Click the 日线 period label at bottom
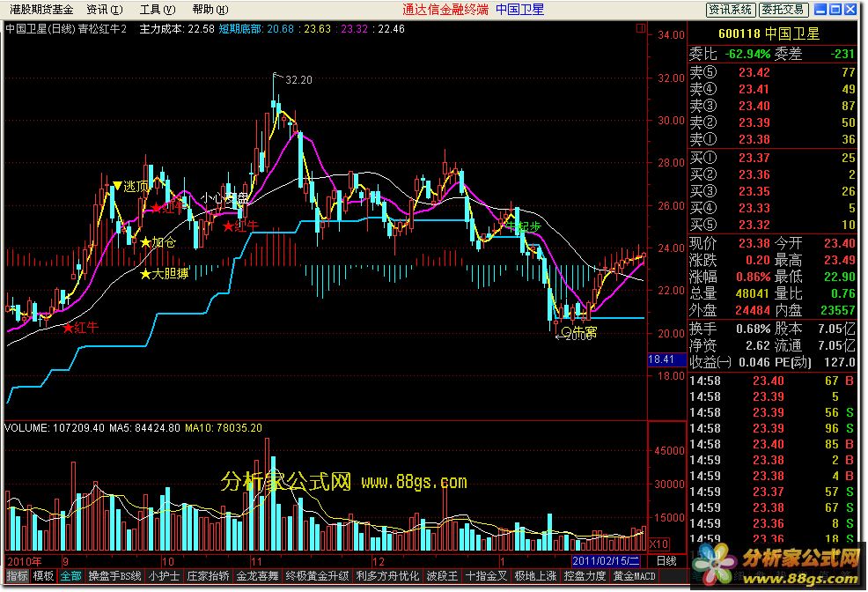 666,560
